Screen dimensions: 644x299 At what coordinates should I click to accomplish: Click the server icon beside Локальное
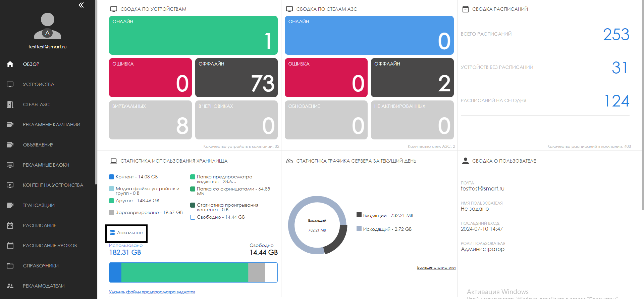[112, 232]
